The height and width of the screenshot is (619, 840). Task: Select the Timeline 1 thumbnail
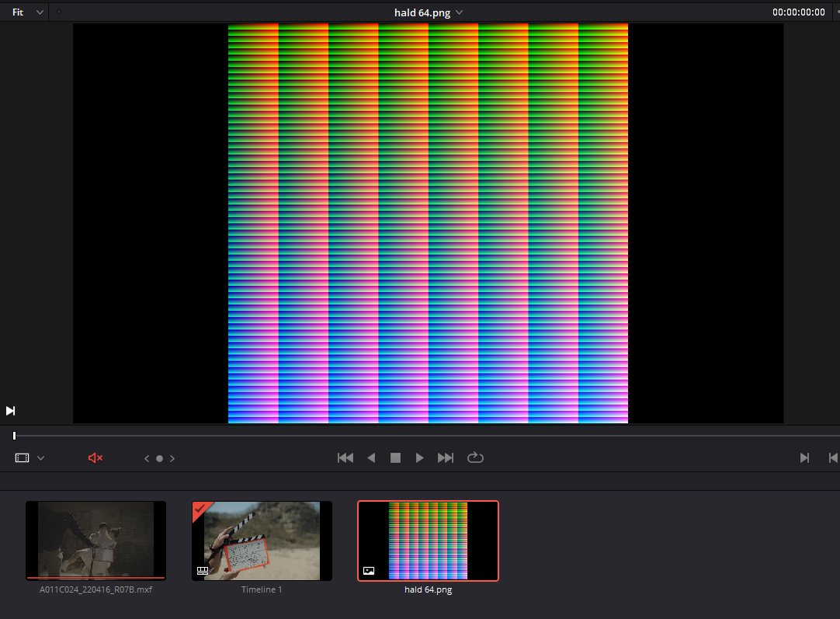(x=262, y=541)
